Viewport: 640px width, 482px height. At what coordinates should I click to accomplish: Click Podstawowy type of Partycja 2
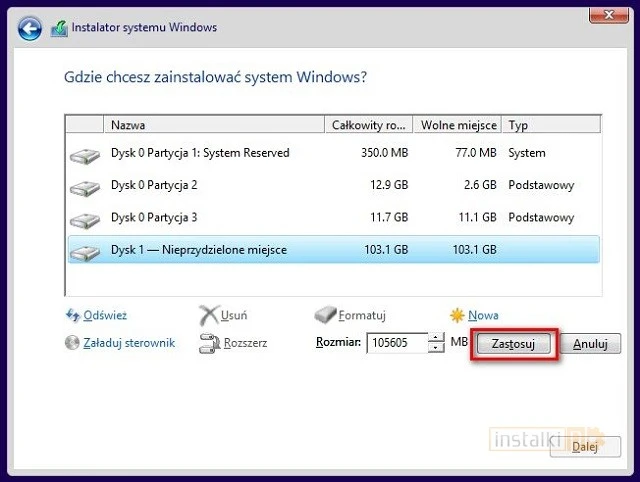(x=541, y=185)
